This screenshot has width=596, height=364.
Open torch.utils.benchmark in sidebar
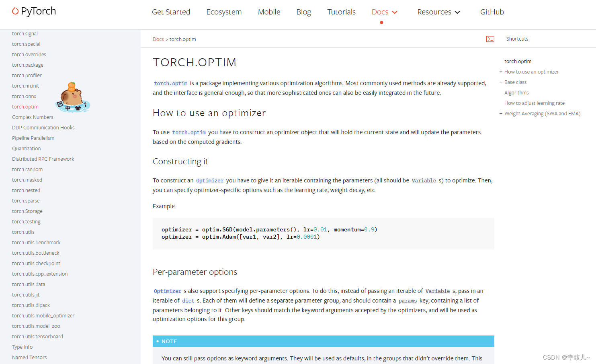coord(36,243)
